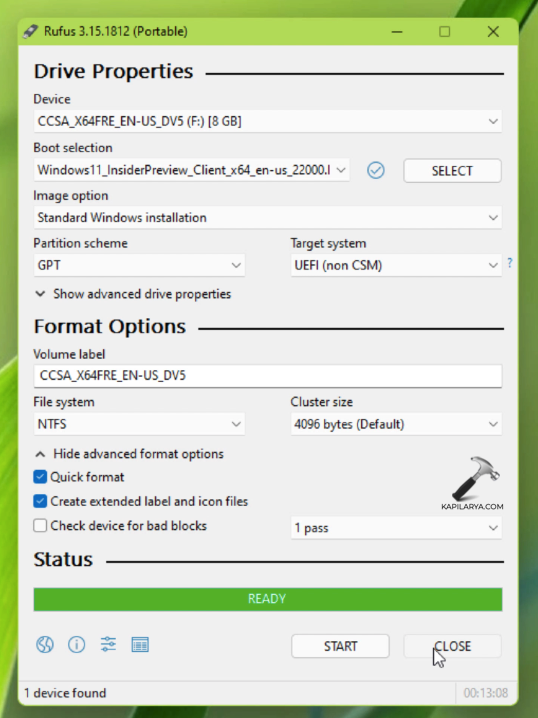This screenshot has width=538, height=718.
Task: Click the READY progress bar
Action: pos(268,599)
